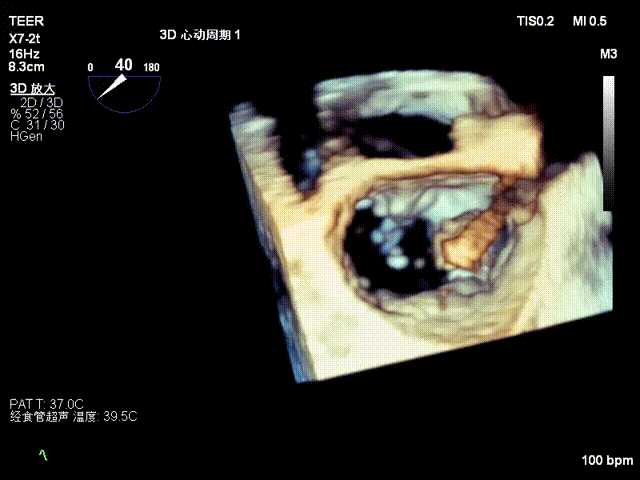This screenshot has width=640, height=480.
Task: Click the scan angle semicircle dial
Action: (x=124, y=89)
